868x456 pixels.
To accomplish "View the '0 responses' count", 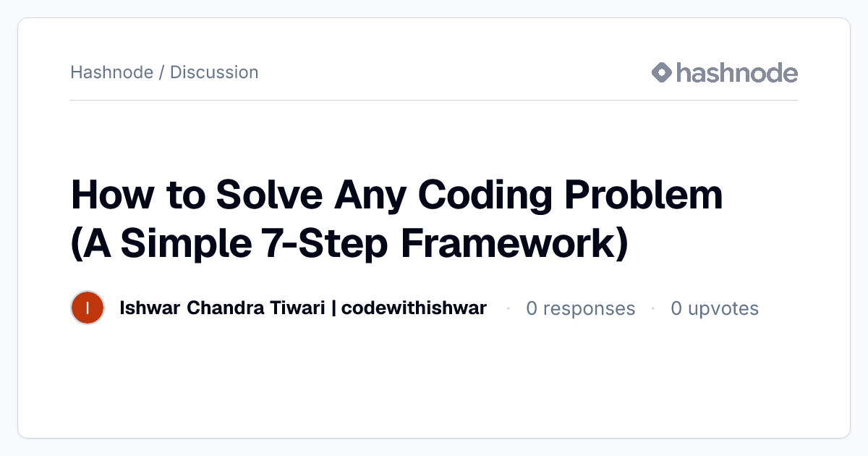I will 580,308.
